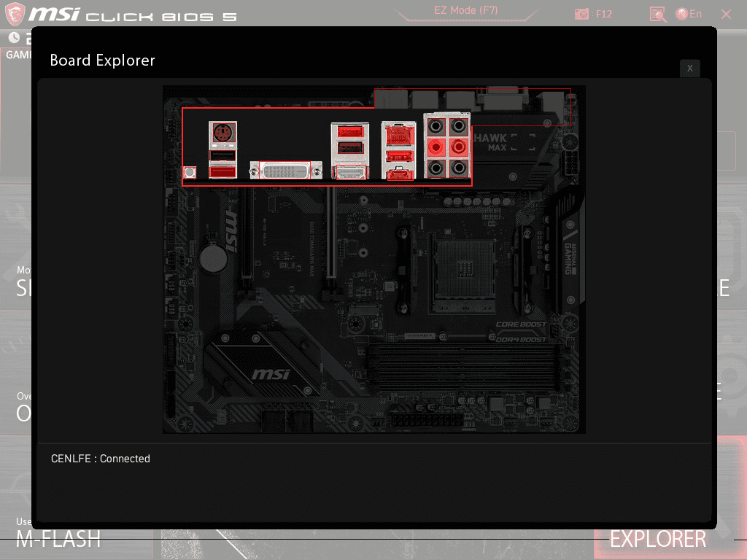Select the USB Type-C port
747x560 pixels.
tap(400, 174)
